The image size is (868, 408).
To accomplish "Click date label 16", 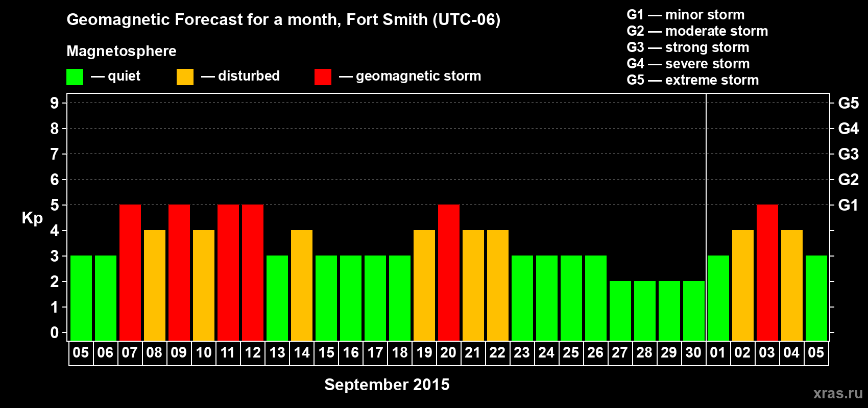I will (x=351, y=352).
